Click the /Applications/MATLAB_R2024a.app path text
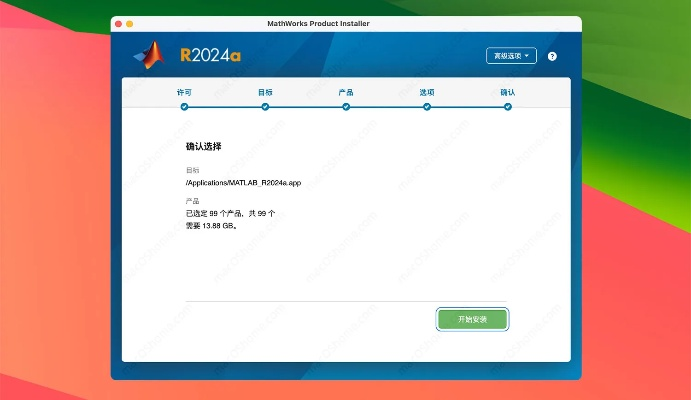Viewport: 691px width, 400px height. click(243, 183)
